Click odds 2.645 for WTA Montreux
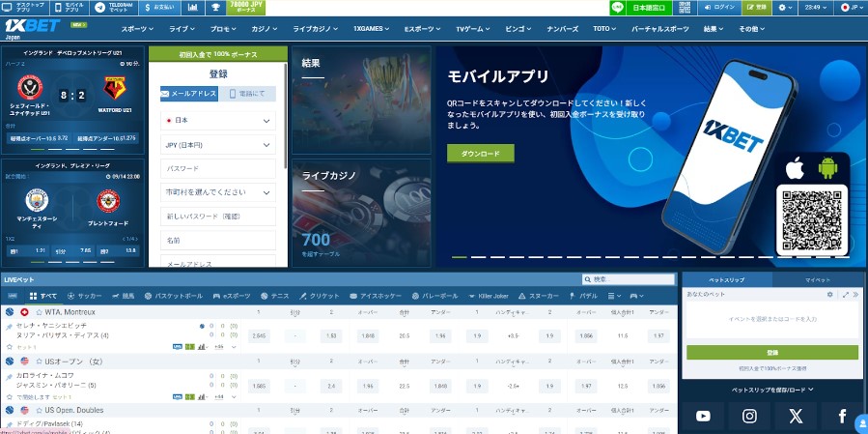Screen dimensions: 868x434 259,336
